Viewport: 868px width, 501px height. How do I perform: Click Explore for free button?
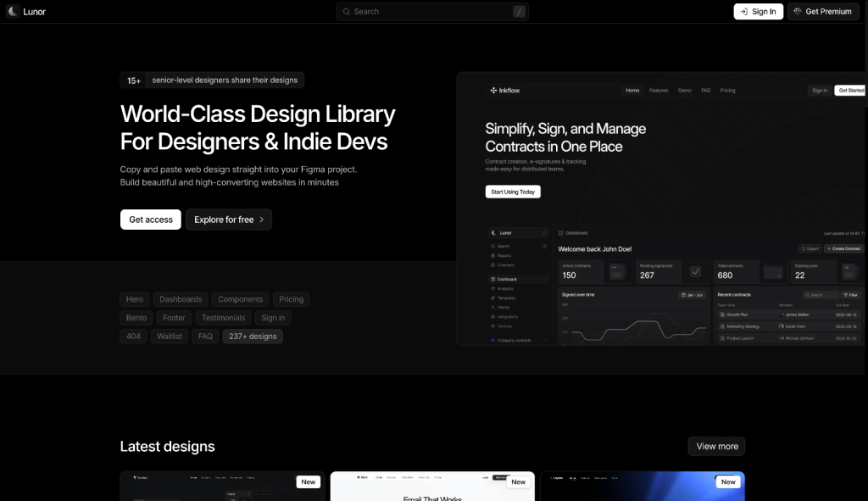coord(229,220)
